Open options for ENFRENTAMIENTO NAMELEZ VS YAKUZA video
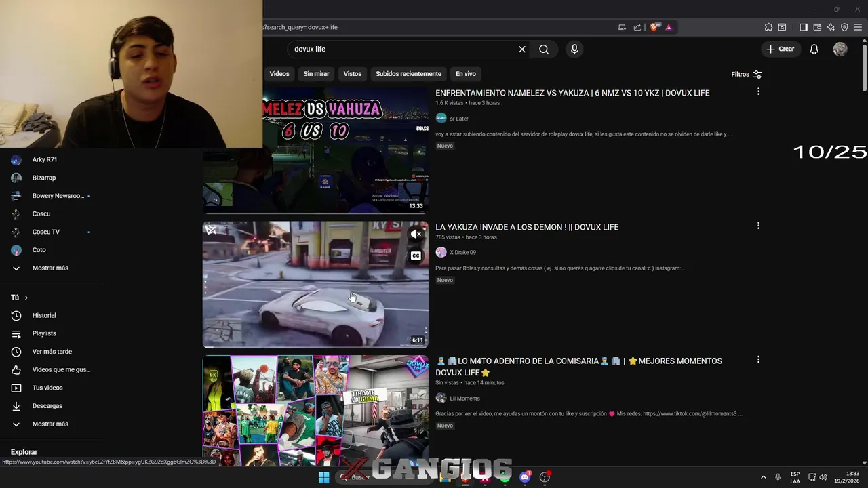The height and width of the screenshot is (488, 868). pyautogui.click(x=758, y=91)
